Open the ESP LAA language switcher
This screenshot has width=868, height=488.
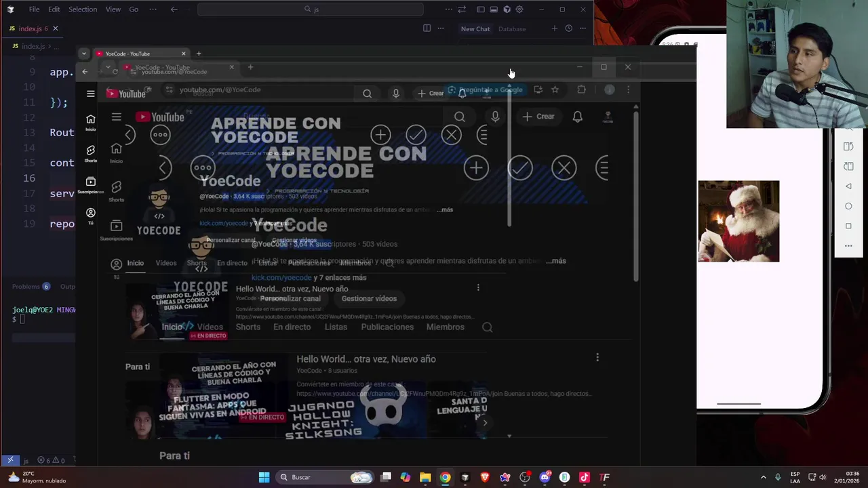coord(795,477)
